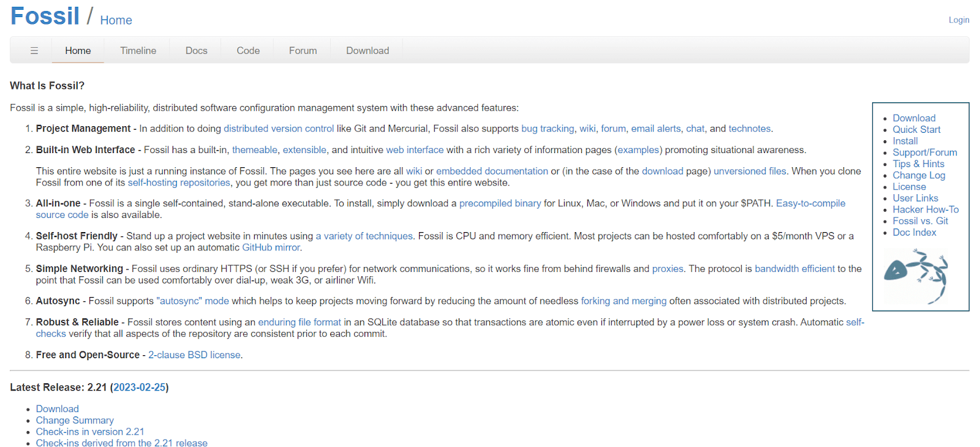Image resolution: width=980 pixels, height=447 pixels.
Task: Click the themeable link
Action: pos(255,150)
